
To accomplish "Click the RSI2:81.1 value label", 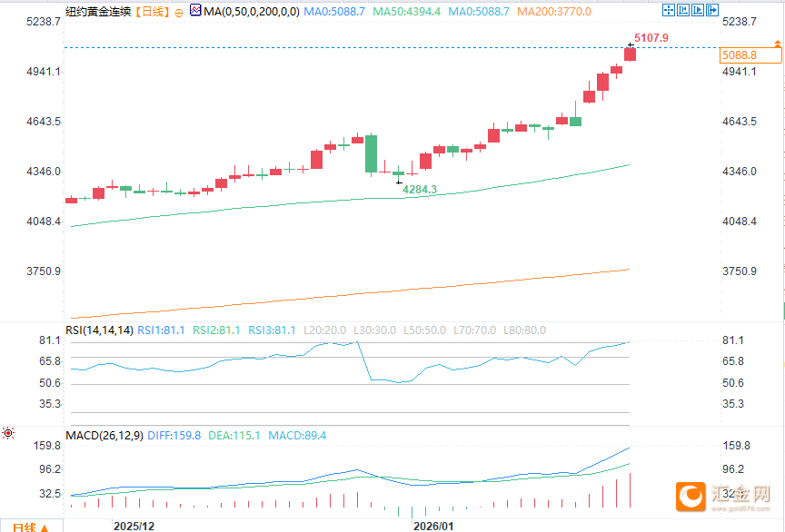I will (217, 330).
